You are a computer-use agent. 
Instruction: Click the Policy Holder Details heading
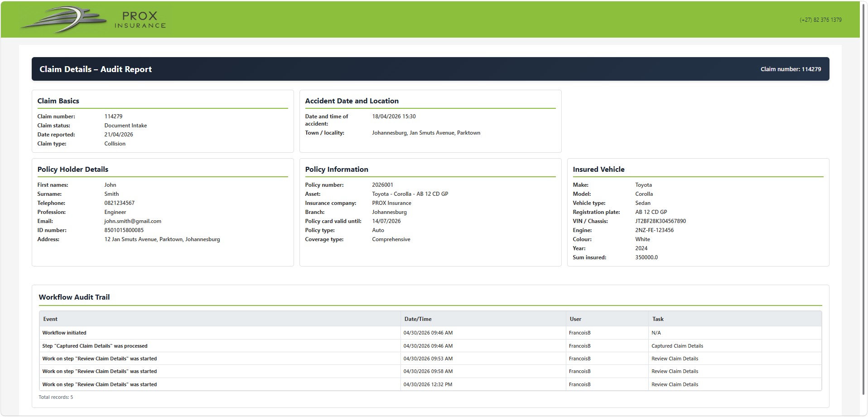73,170
